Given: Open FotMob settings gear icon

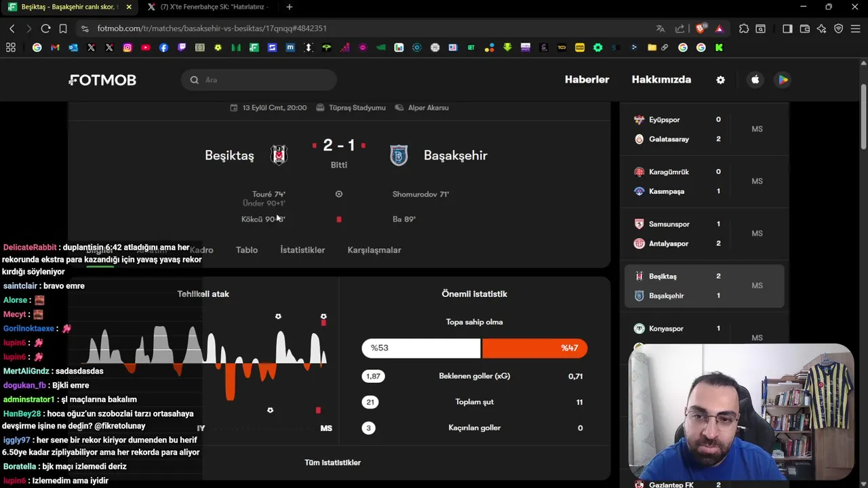Looking at the screenshot, I should (x=720, y=80).
